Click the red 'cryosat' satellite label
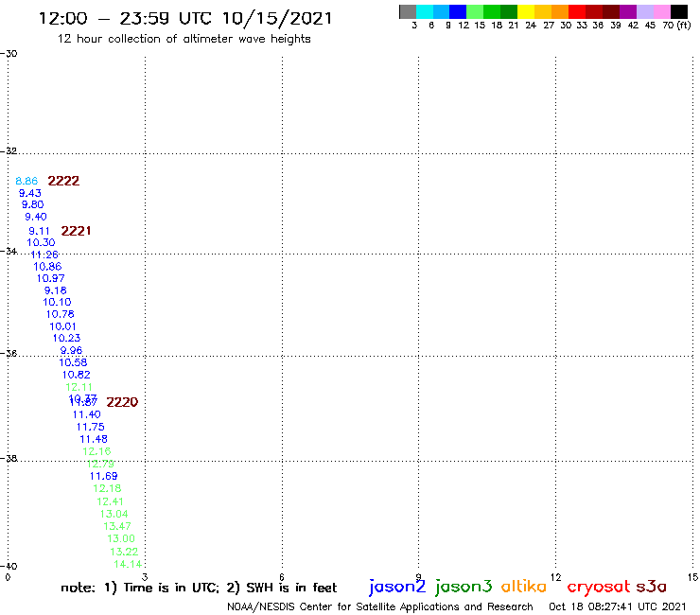 tap(599, 587)
